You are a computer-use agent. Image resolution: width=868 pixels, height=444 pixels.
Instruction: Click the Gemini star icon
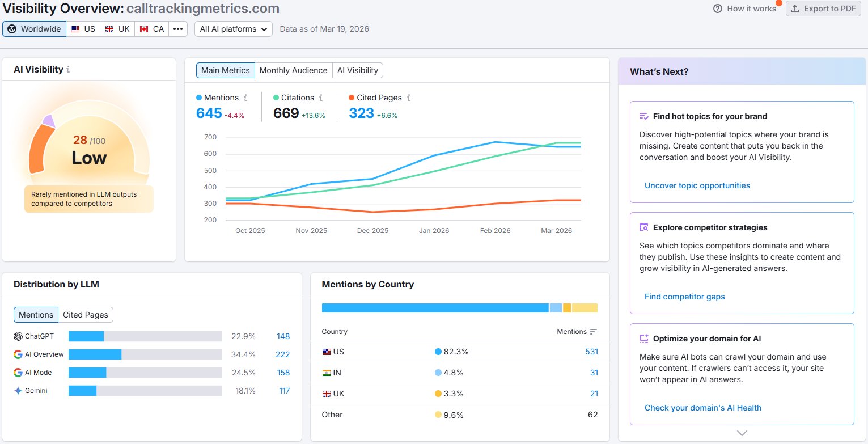tap(18, 391)
